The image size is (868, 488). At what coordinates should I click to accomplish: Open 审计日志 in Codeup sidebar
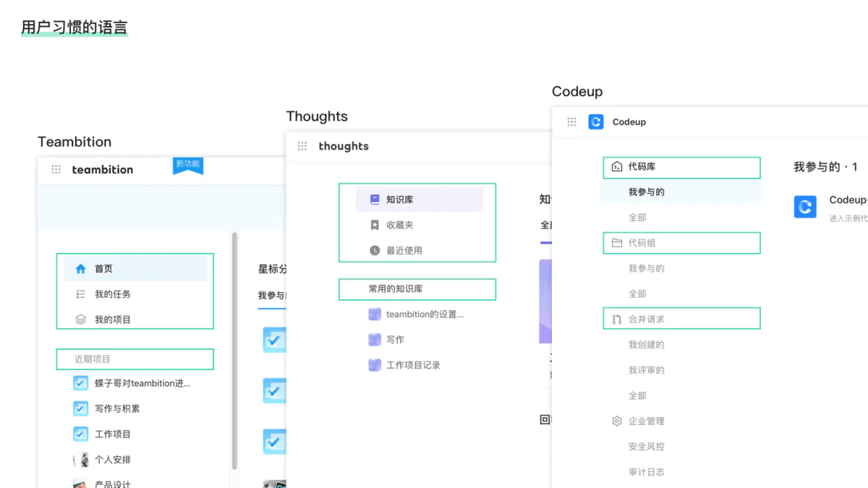tap(646, 472)
